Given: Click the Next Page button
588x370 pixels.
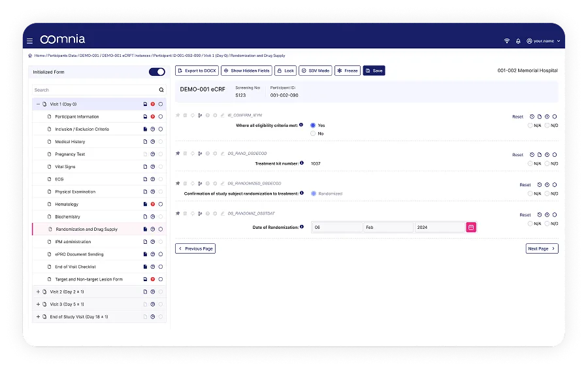Looking at the screenshot, I should pos(542,248).
